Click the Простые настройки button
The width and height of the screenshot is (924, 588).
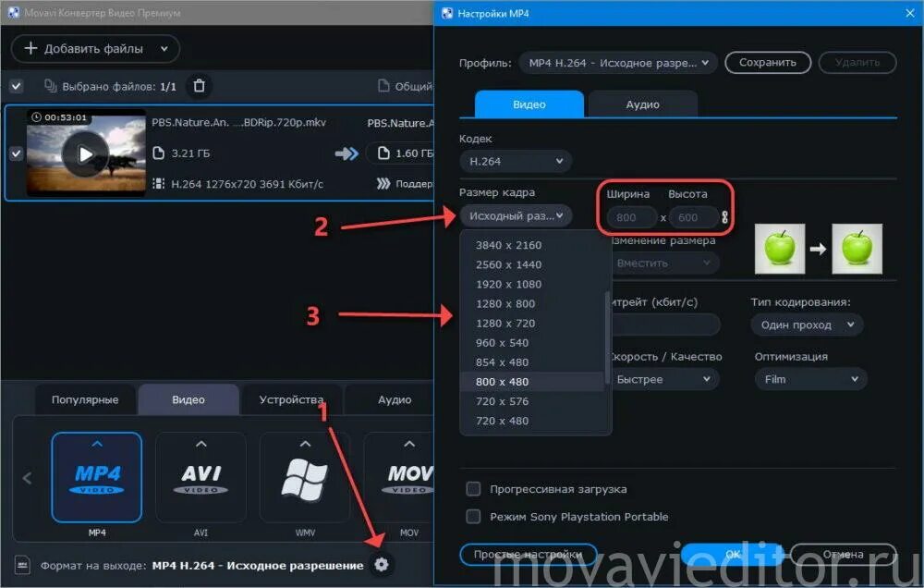click(x=528, y=555)
